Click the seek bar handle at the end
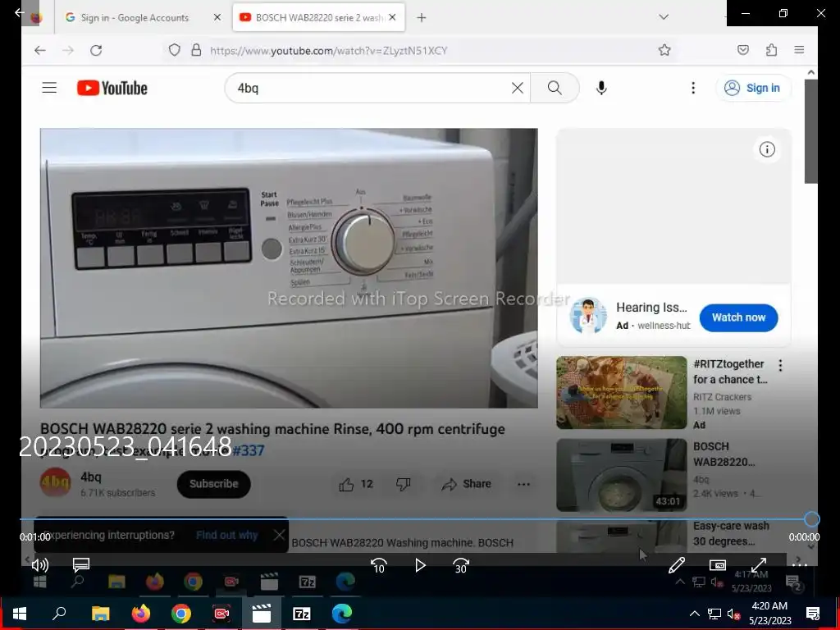This screenshot has width=840, height=630. click(811, 519)
